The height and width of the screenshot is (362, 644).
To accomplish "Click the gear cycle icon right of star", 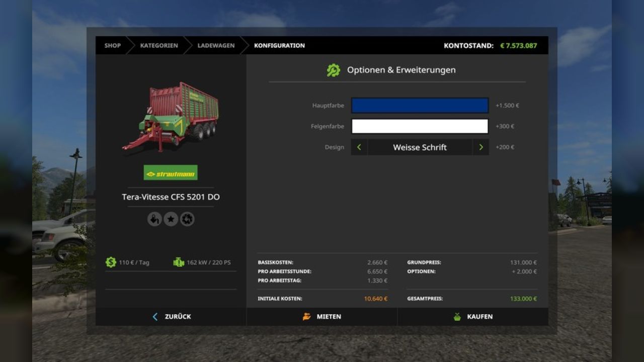I will pyautogui.click(x=187, y=219).
